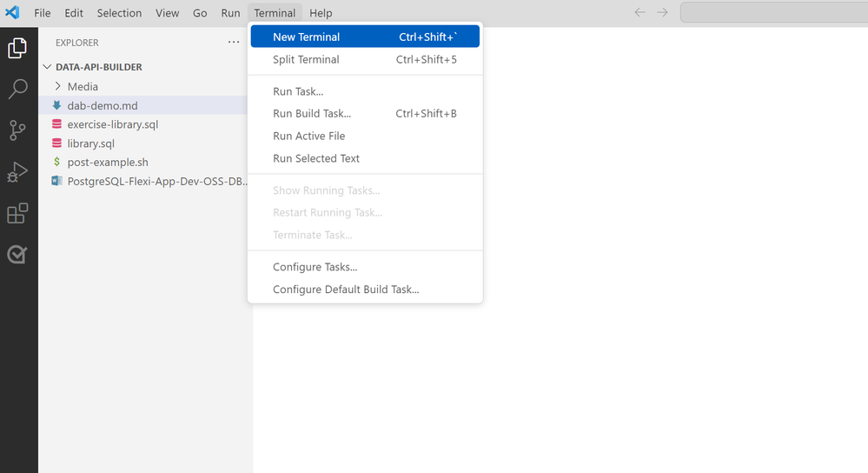Image resolution: width=868 pixels, height=473 pixels.
Task: Open the Testing view icon
Action: tap(17, 254)
